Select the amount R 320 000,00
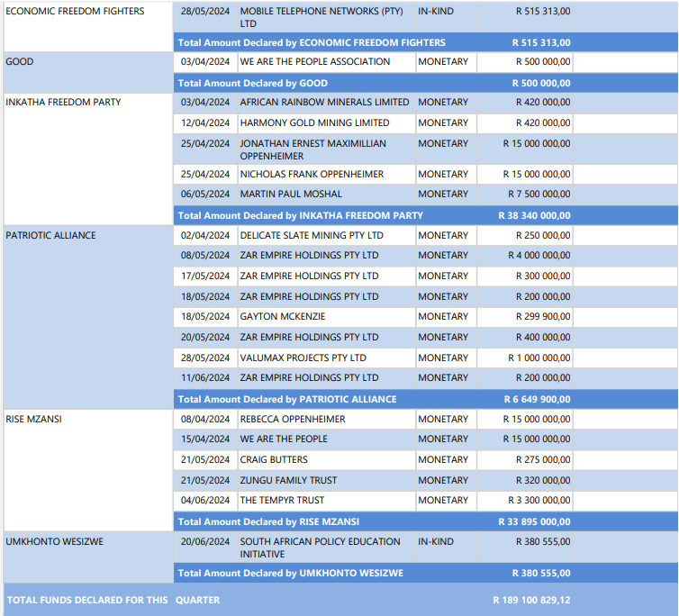 click(x=543, y=480)
